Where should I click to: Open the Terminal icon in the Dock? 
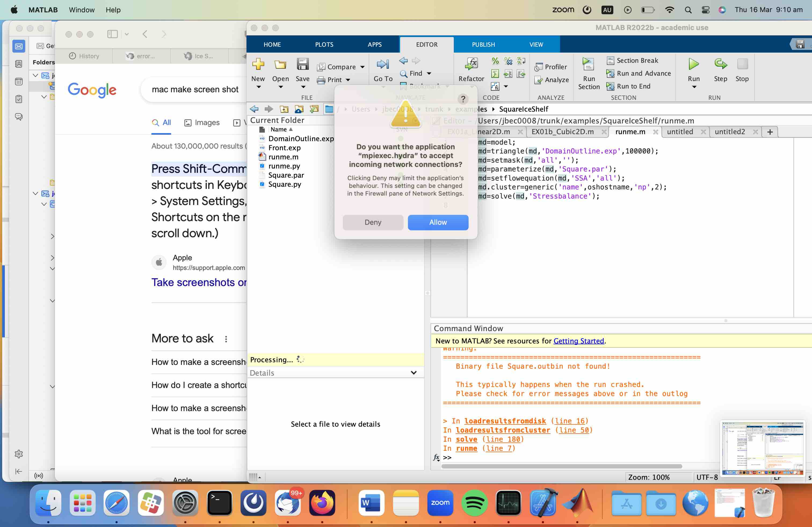click(219, 503)
